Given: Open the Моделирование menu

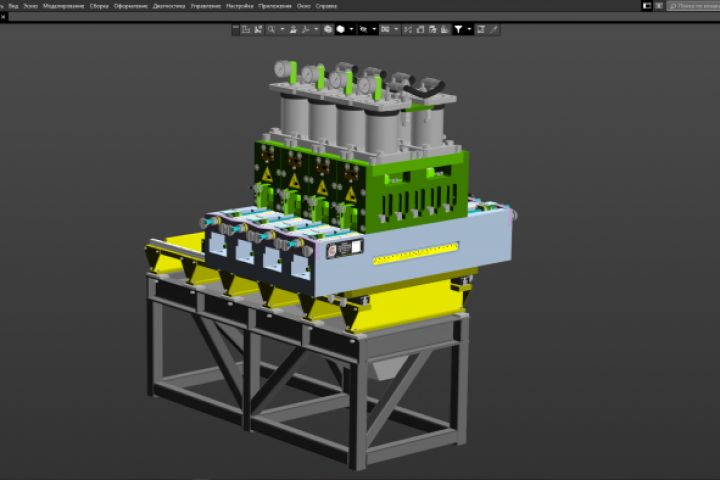Looking at the screenshot, I should (x=64, y=6).
